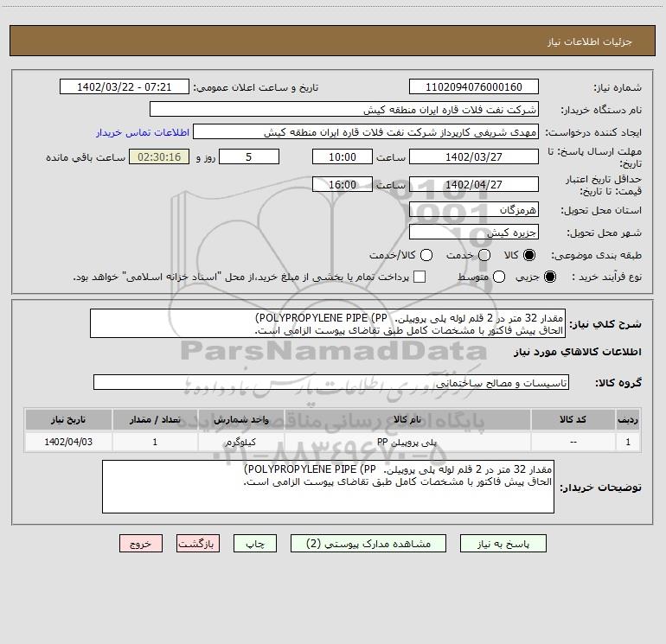Click the request creator field مهدی شریفی
666x644 pixels.
tap(366, 131)
